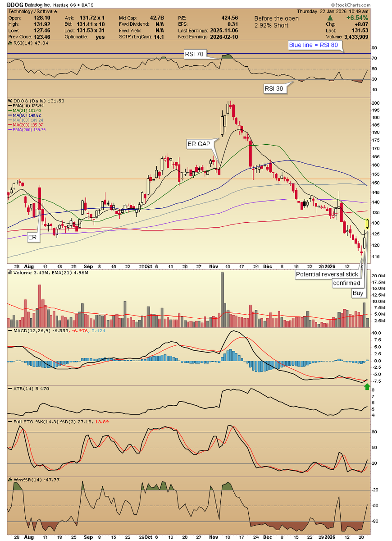Viewport: 392px width, 541px height.
Task: Click the 'Technology / Software' sector label
Action: click(x=32, y=11)
